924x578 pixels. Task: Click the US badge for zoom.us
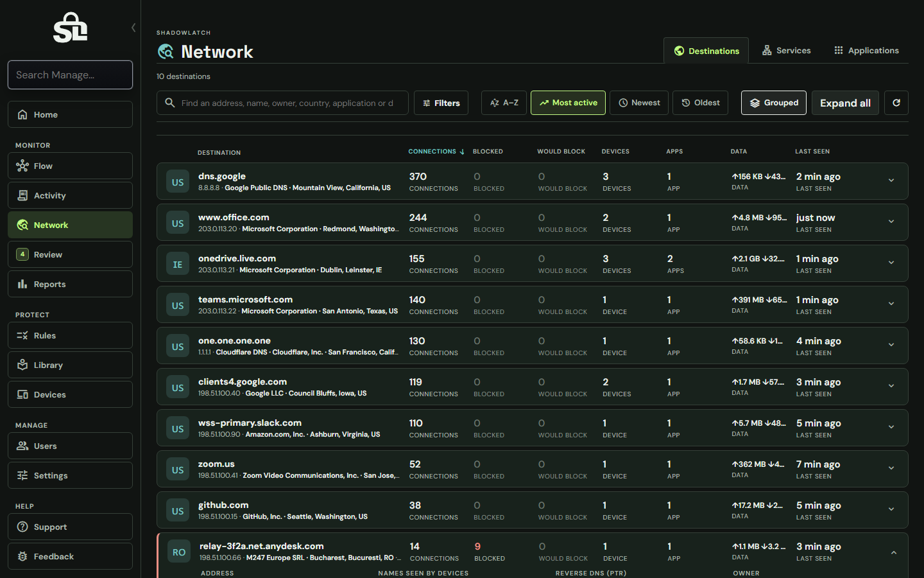click(178, 469)
